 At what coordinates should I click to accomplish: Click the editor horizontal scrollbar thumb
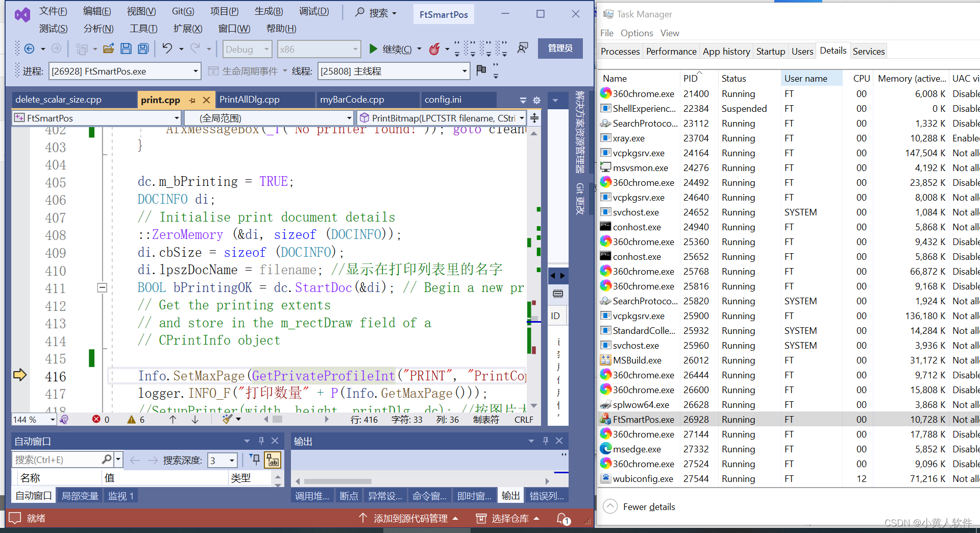coord(277,419)
